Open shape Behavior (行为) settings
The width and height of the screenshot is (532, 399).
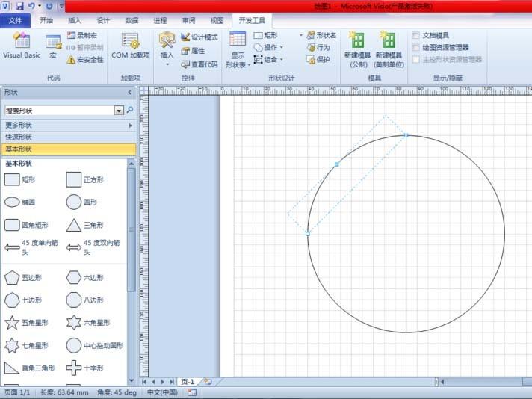318,48
